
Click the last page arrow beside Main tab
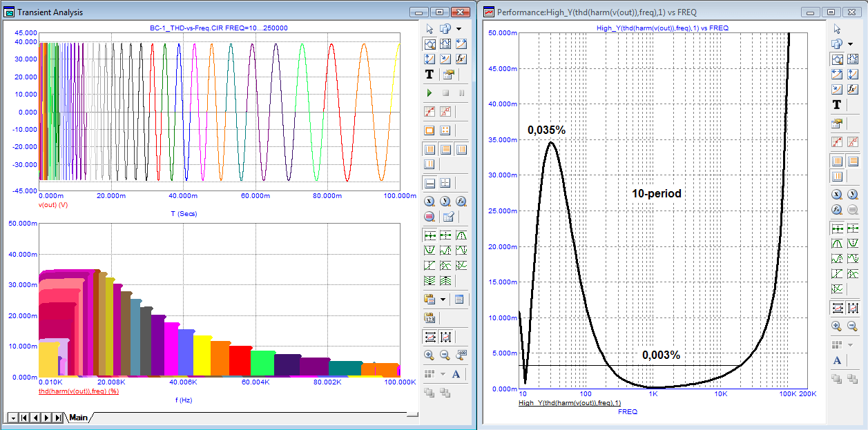58,418
